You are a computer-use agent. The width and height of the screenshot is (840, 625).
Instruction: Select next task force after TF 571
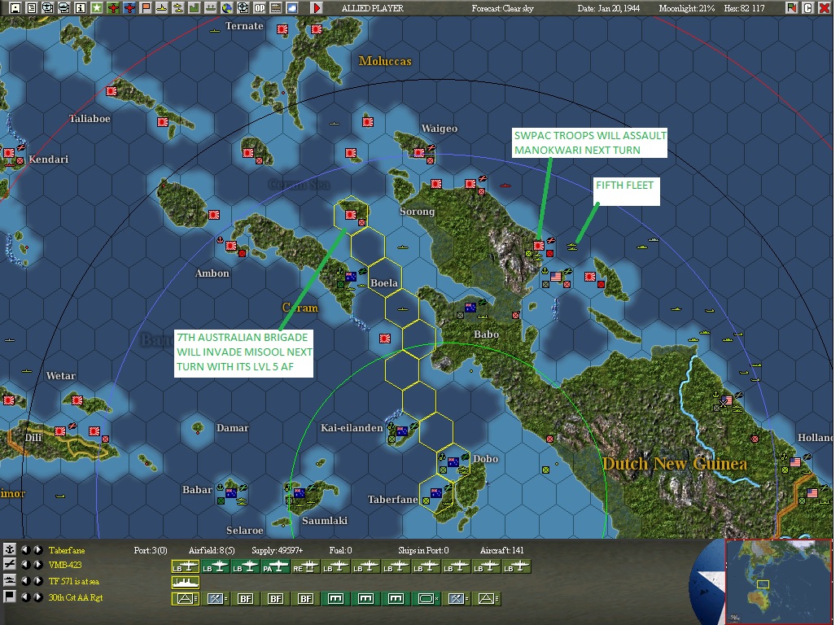37,580
